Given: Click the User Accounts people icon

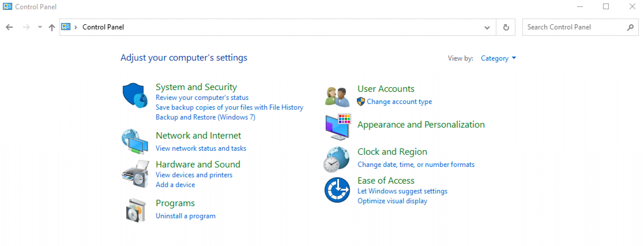Looking at the screenshot, I should (x=337, y=97).
